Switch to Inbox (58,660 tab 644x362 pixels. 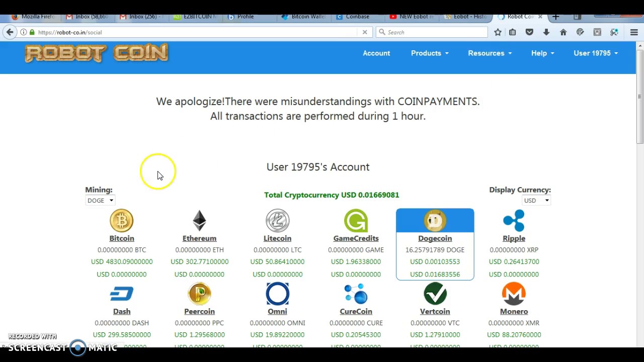[x=88, y=17]
